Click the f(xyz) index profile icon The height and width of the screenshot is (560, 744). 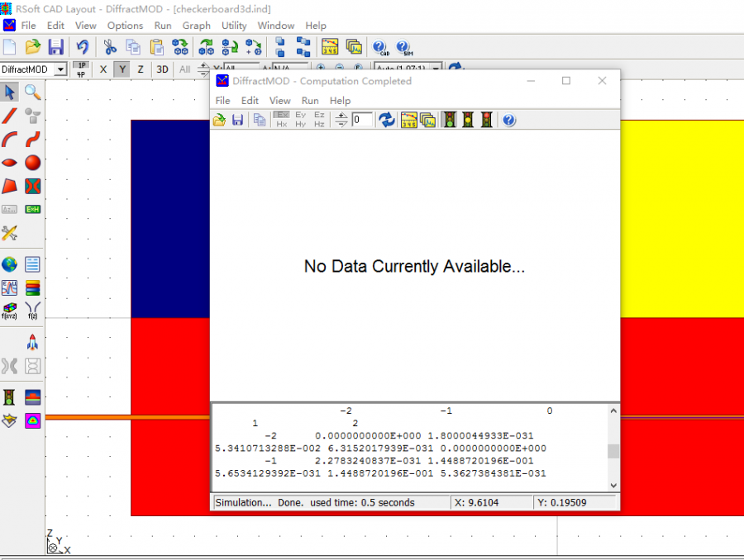click(9, 311)
